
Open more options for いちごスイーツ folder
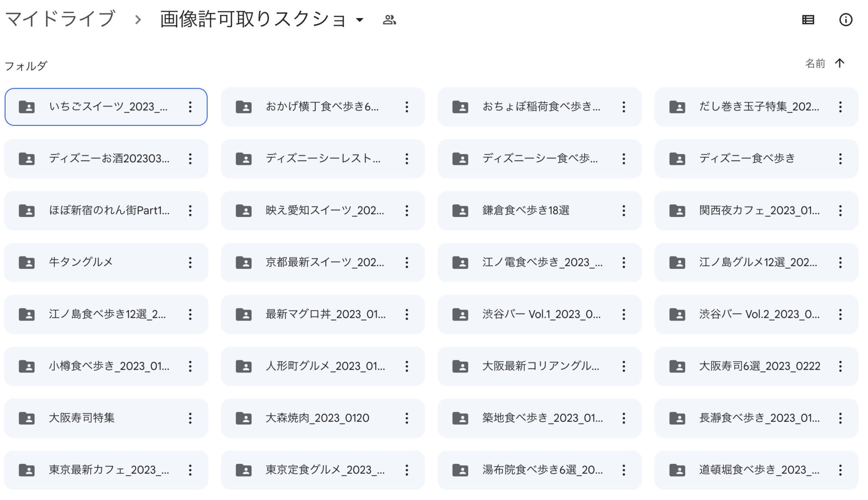tap(190, 107)
